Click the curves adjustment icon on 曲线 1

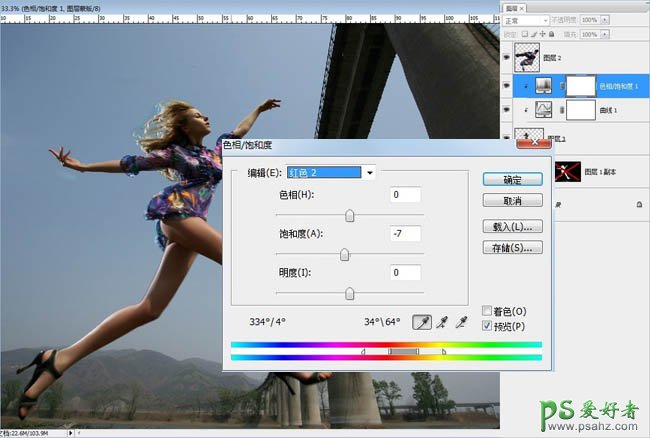pos(546,110)
